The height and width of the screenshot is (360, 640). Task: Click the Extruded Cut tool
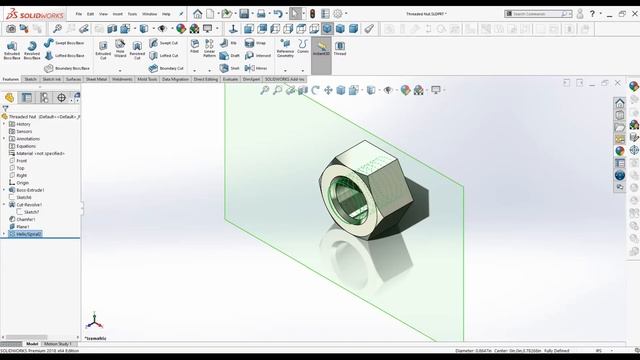pos(103,50)
